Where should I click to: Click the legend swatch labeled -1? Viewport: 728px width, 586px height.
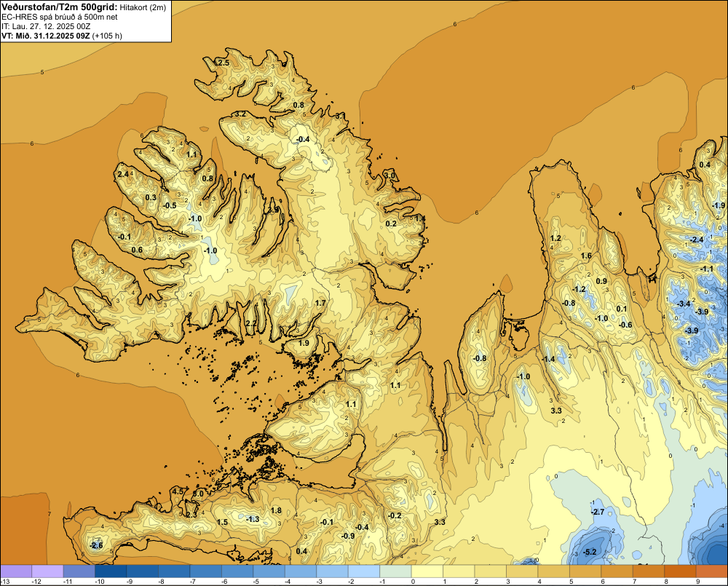395,571
